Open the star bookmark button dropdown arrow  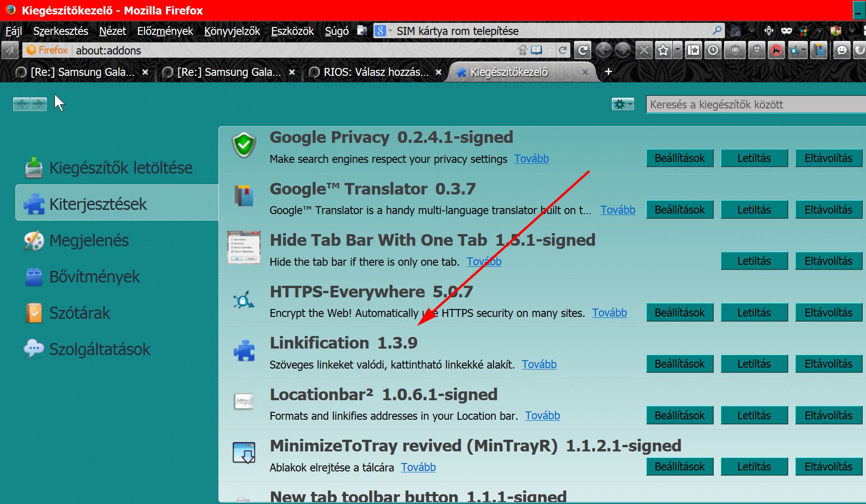pos(677,50)
